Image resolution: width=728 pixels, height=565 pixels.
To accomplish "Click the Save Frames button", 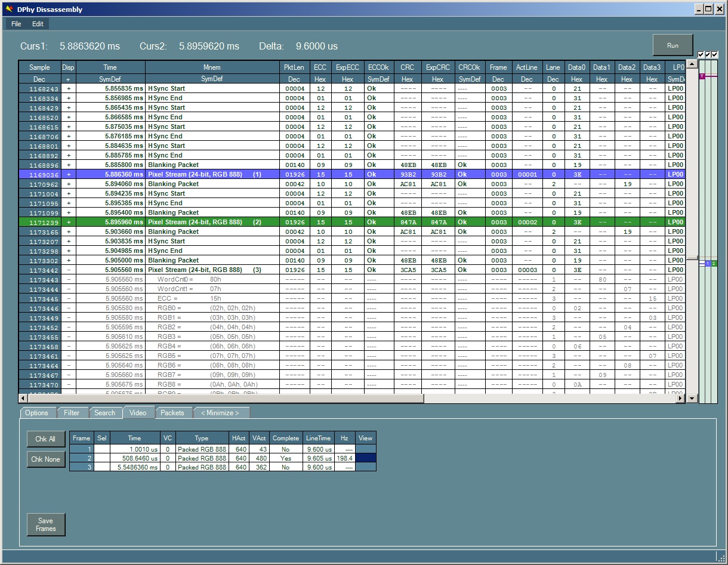I will click(x=46, y=524).
